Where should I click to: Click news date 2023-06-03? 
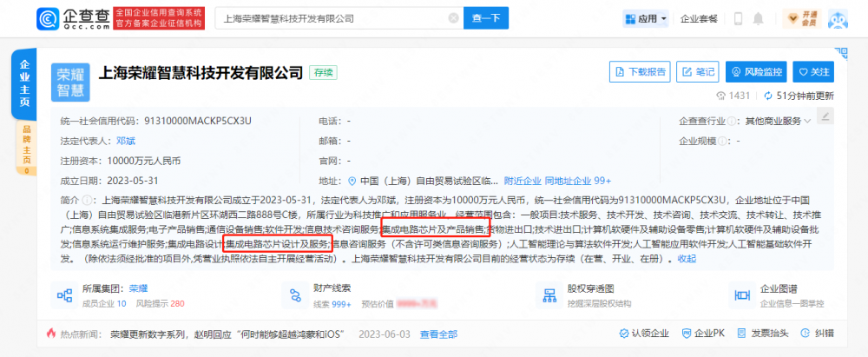click(x=383, y=334)
